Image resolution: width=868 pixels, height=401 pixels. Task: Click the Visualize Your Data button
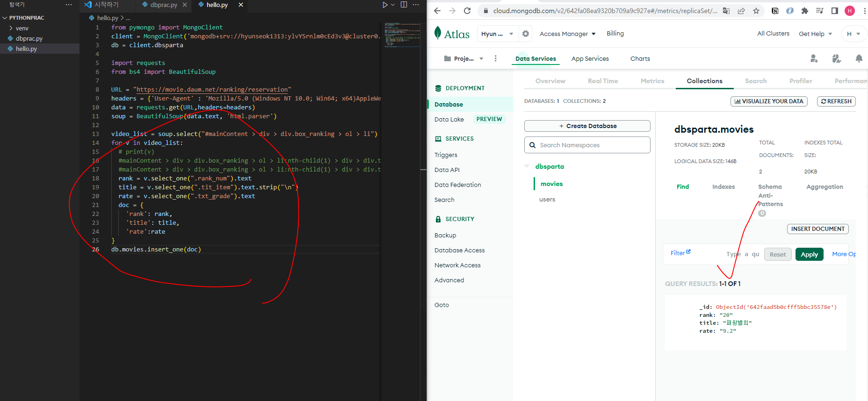click(x=769, y=101)
